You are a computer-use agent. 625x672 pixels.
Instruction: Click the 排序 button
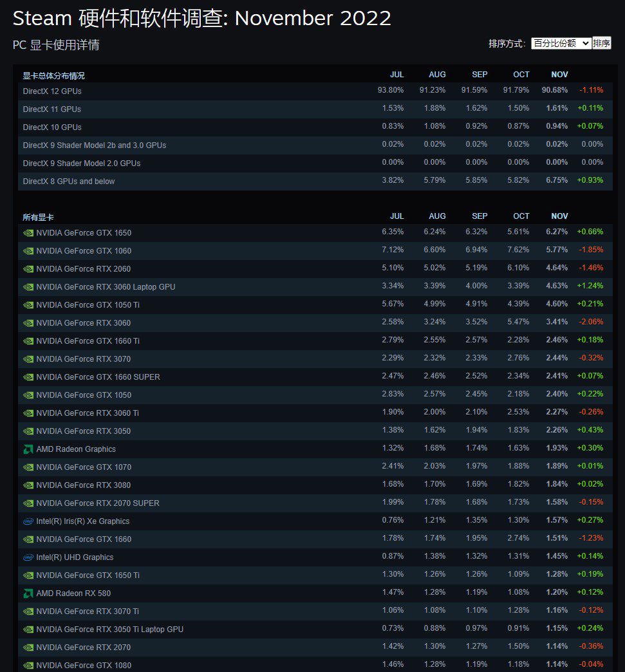601,43
